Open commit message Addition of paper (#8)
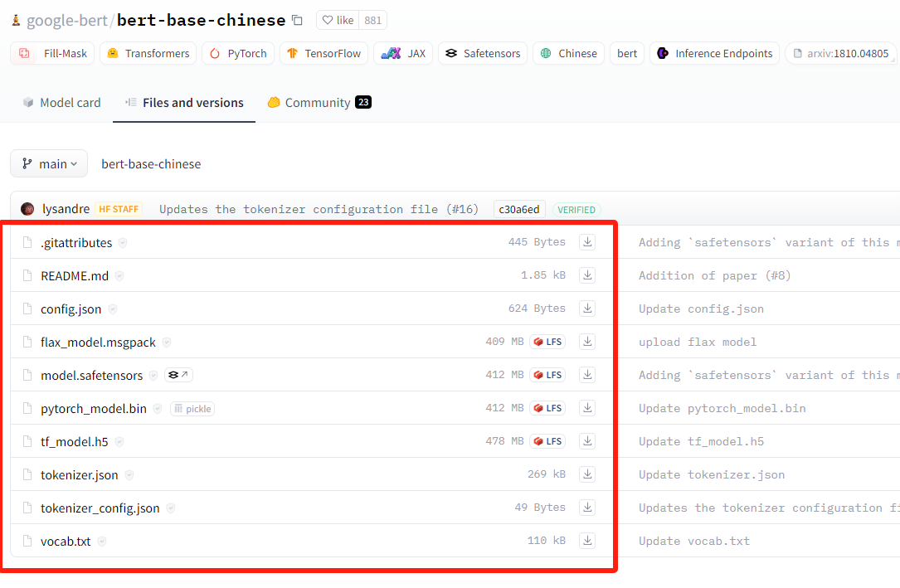 [x=714, y=276]
